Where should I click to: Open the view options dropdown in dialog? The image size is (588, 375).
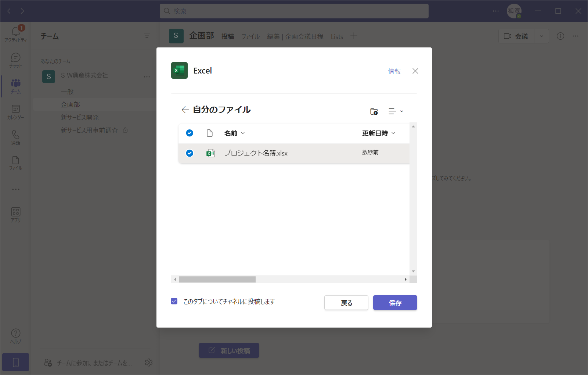coord(396,111)
